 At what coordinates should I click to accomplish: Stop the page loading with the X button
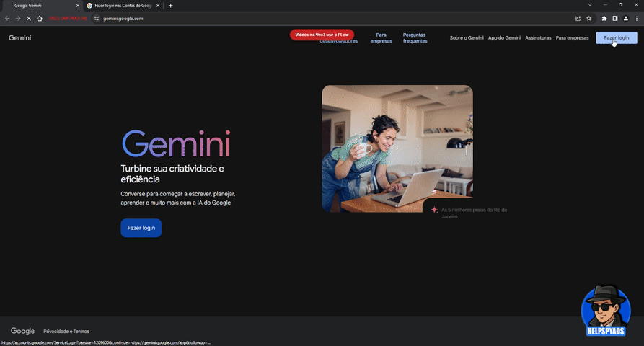[x=28, y=18]
